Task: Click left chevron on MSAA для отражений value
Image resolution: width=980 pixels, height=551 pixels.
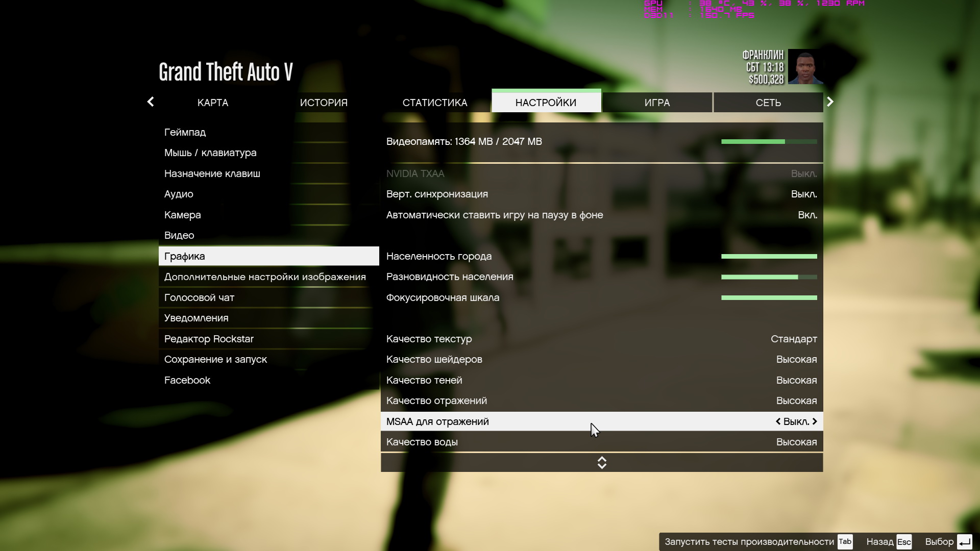Action: pyautogui.click(x=778, y=421)
